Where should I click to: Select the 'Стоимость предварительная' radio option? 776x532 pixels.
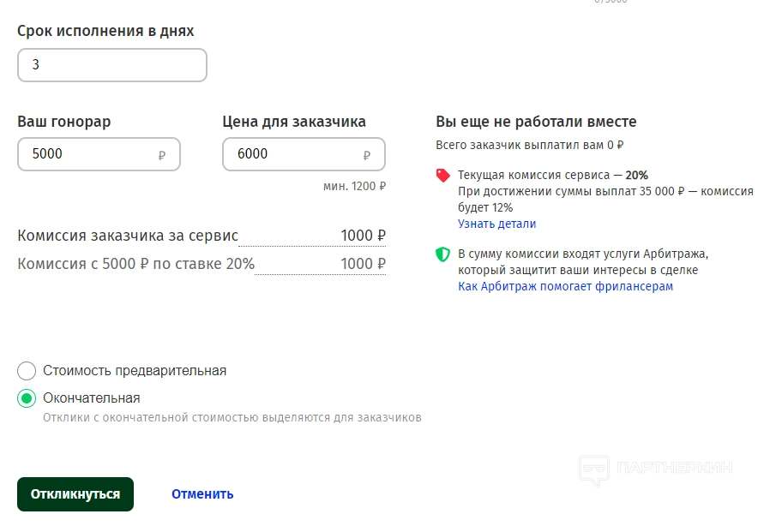[27, 371]
